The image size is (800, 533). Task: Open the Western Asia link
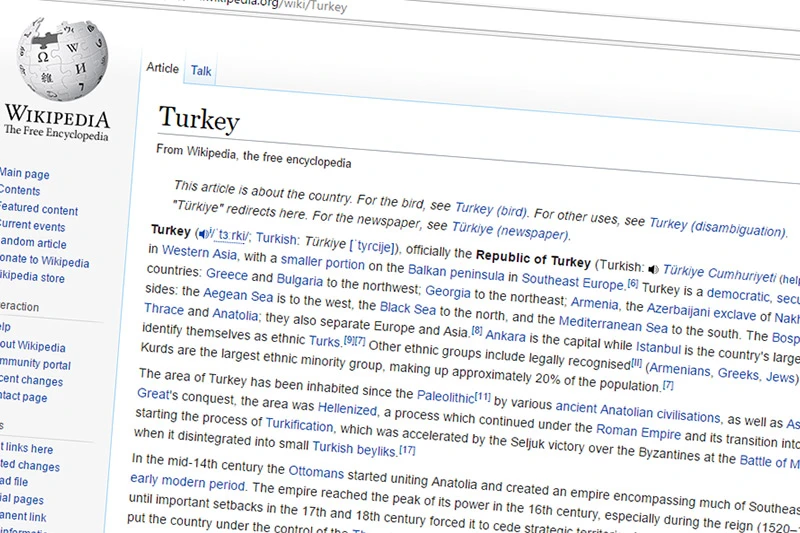(199, 252)
